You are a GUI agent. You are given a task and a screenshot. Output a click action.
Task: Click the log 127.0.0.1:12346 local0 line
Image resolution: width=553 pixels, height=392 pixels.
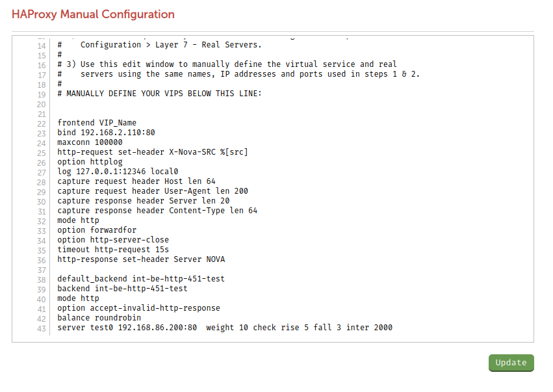click(x=118, y=172)
